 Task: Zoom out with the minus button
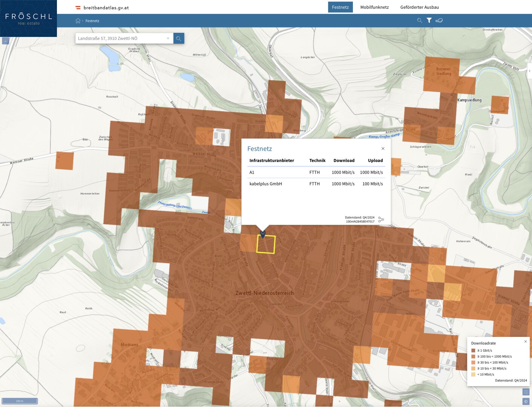[5, 41]
